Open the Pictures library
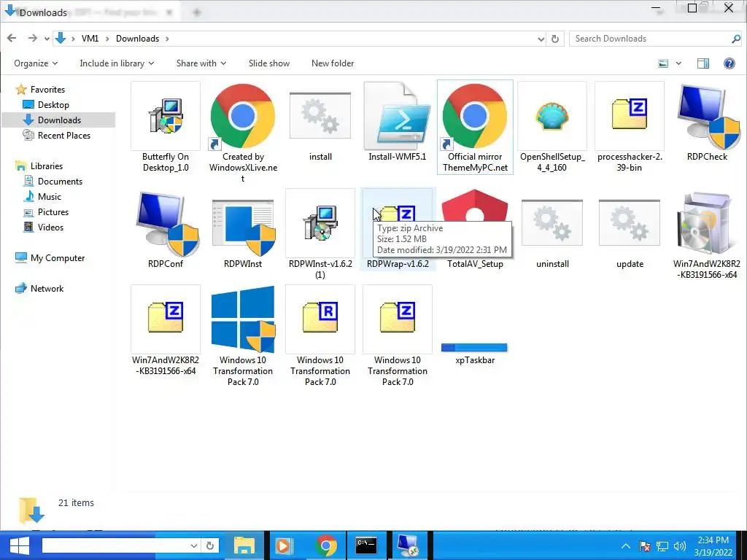 [x=53, y=212]
